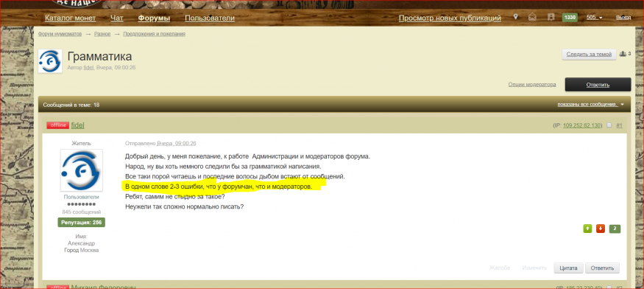Viewport: 644px width, 289px height.
Task: Click the dark Ответить button at top
Action: point(598,84)
